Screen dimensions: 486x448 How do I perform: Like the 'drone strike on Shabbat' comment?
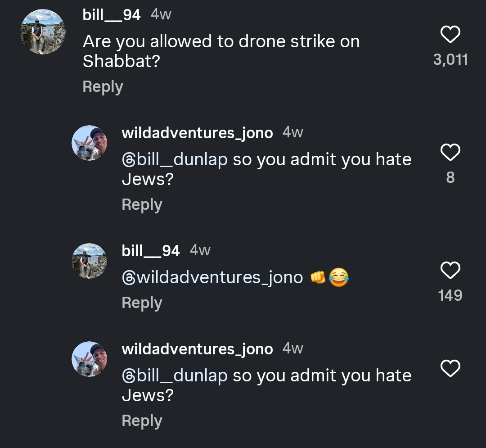(450, 34)
